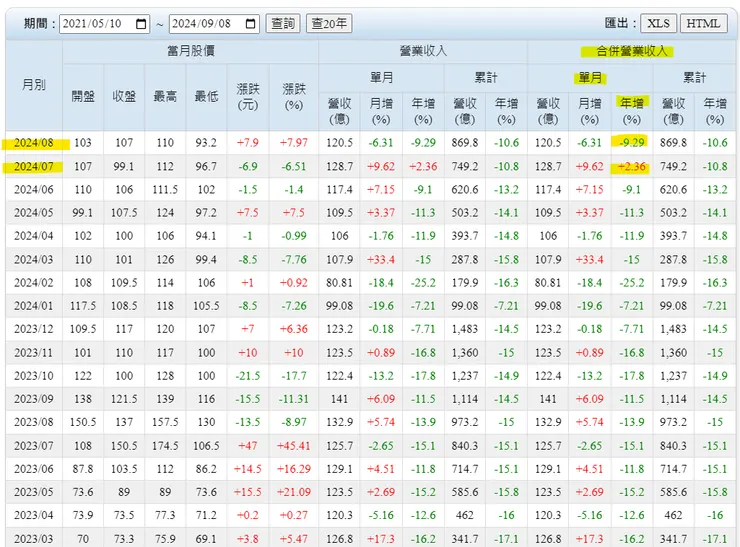The width and height of the screenshot is (740, 547).
Task: Select the highlighted 2024/07 month cell
Action: (34, 167)
